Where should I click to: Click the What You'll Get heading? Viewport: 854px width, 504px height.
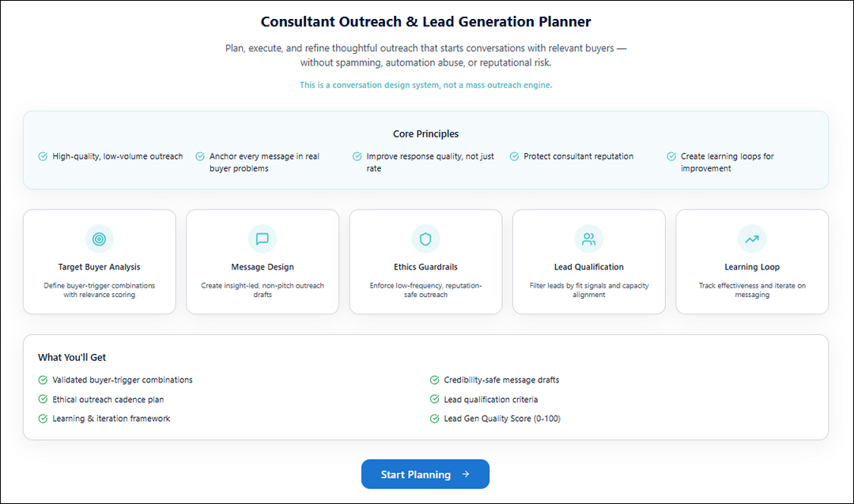coord(72,358)
